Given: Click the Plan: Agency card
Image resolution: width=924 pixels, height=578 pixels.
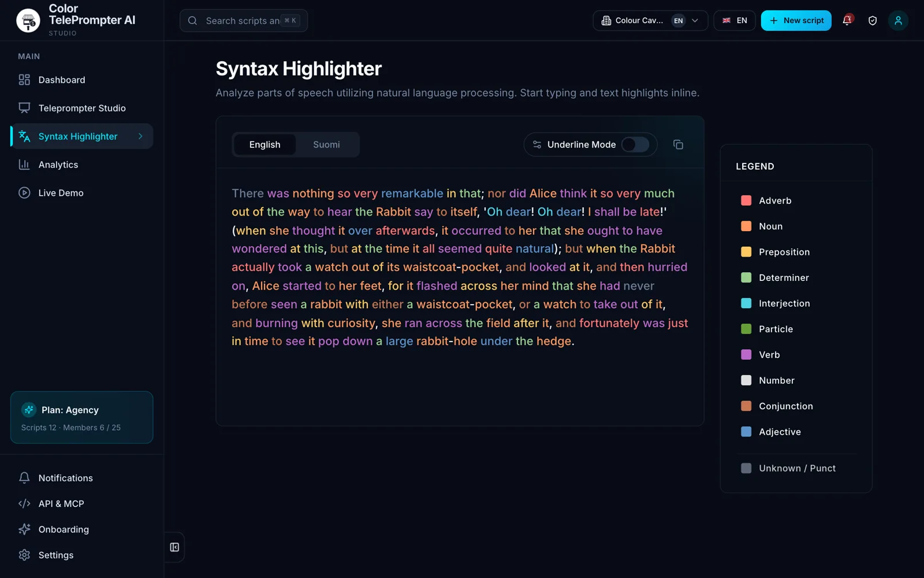Looking at the screenshot, I should pos(81,417).
